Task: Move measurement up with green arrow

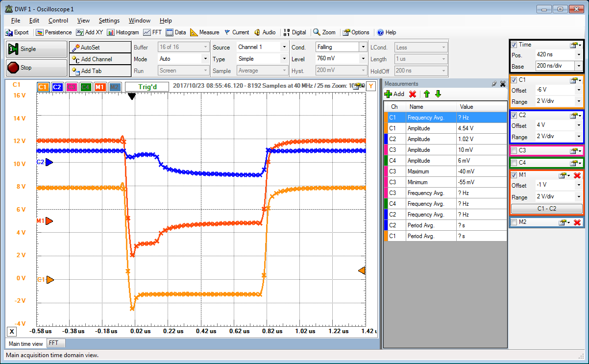Action: (427, 94)
